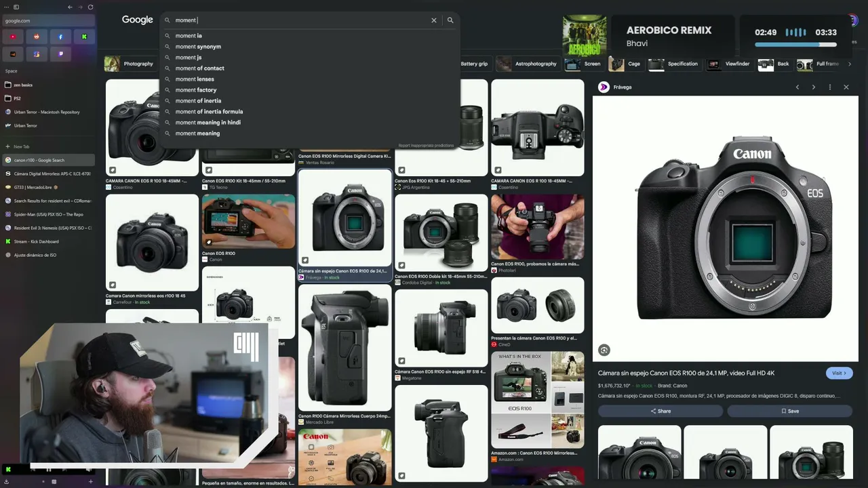The height and width of the screenshot is (488, 868).
Task: Click the Google logo
Action: [x=138, y=20]
